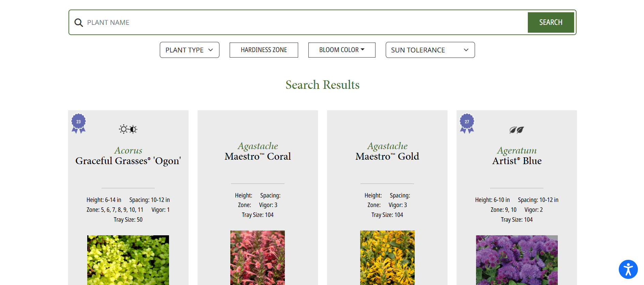The height and width of the screenshot is (285, 644).
Task: Click the magnifying glass search icon
Action: click(x=79, y=22)
